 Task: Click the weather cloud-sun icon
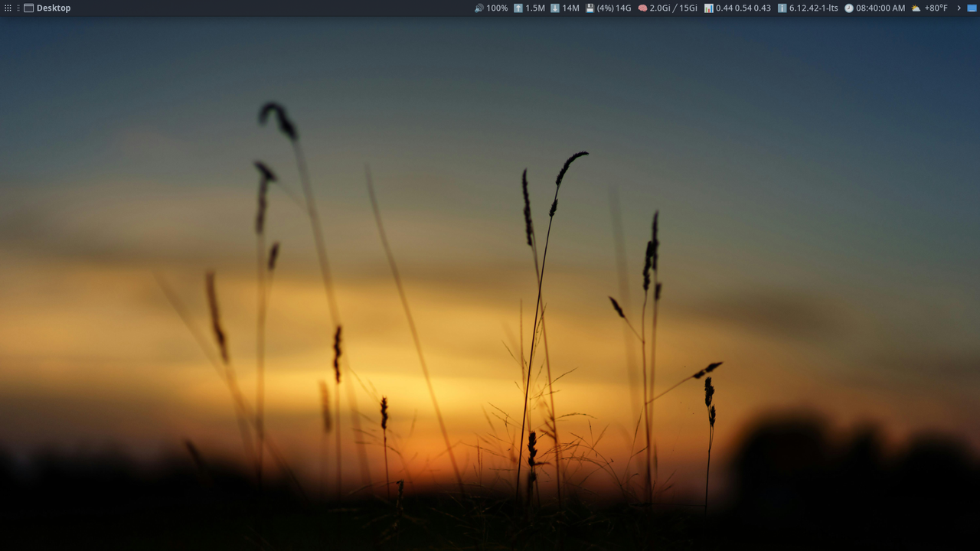coord(916,8)
